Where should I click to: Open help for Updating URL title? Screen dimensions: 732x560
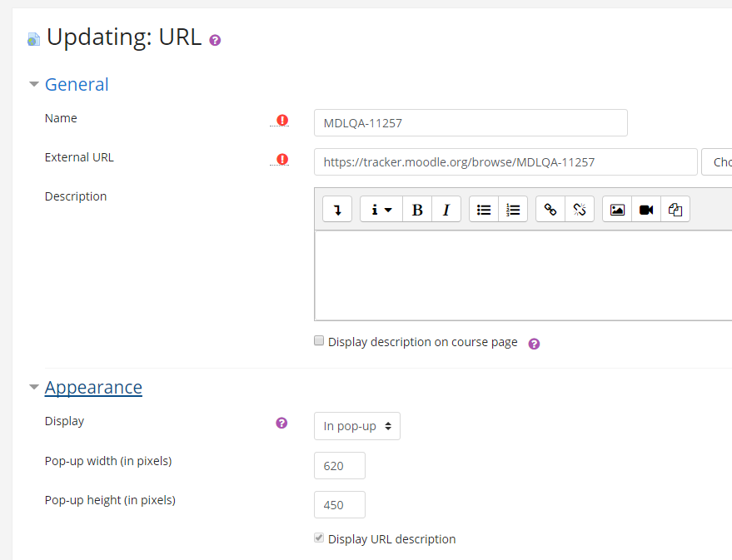(215, 41)
